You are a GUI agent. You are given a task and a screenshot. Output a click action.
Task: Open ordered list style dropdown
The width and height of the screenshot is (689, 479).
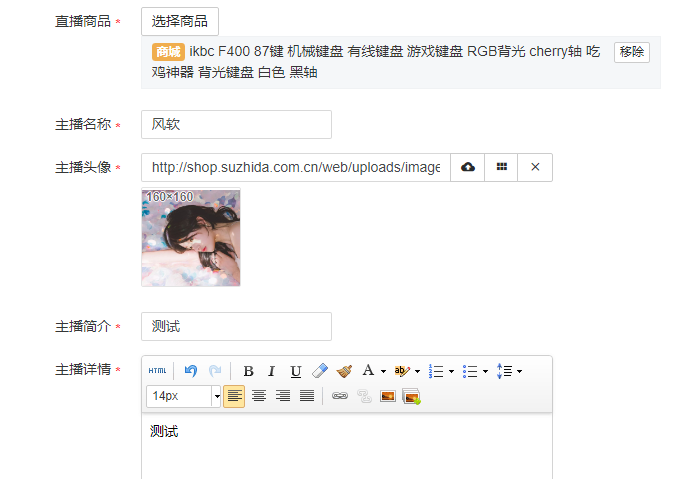click(x=451, y=371)
